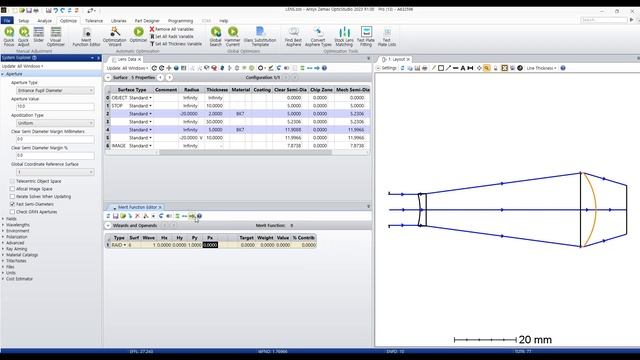The width and height of the screenshot is (640, 360).
Task: Open Aperture Type dropdown
Action: tap(55, 91)
